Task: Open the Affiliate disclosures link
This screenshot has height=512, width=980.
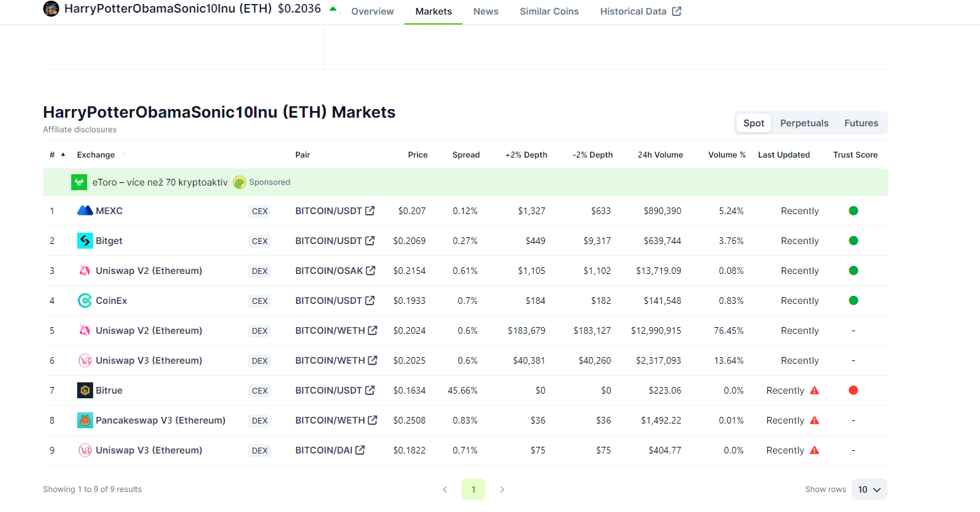Action: point(80,130)
